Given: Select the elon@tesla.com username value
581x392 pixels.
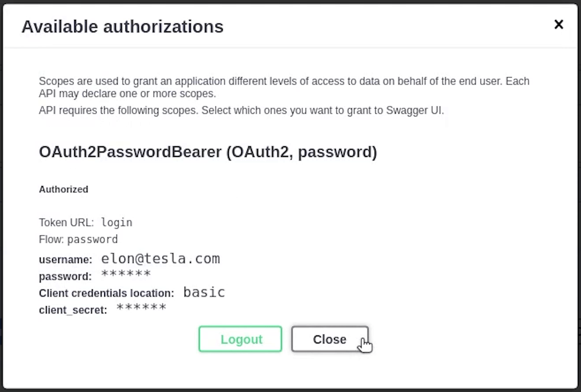Looking at the screenshot, I should tap(160, 259).
